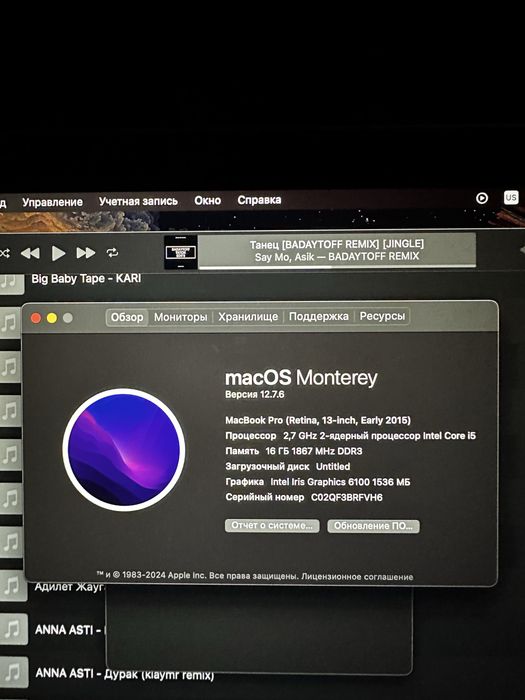Screen dimensions: 525x700
Task: Skip to the next track
Action: [86, 253]
